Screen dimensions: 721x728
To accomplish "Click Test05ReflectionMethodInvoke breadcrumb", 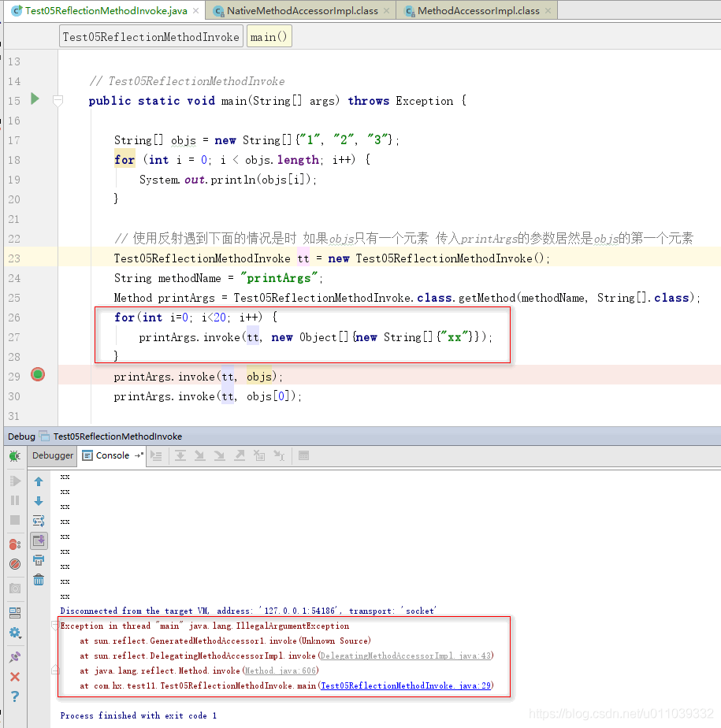I will click(x=151, y=37).
